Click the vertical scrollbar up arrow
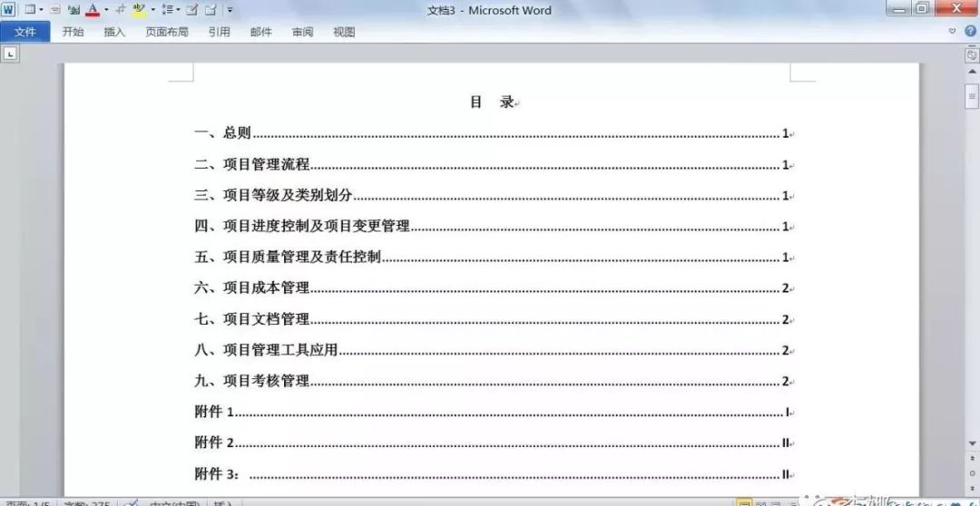980x506 pixels. [x=972, y=72]
